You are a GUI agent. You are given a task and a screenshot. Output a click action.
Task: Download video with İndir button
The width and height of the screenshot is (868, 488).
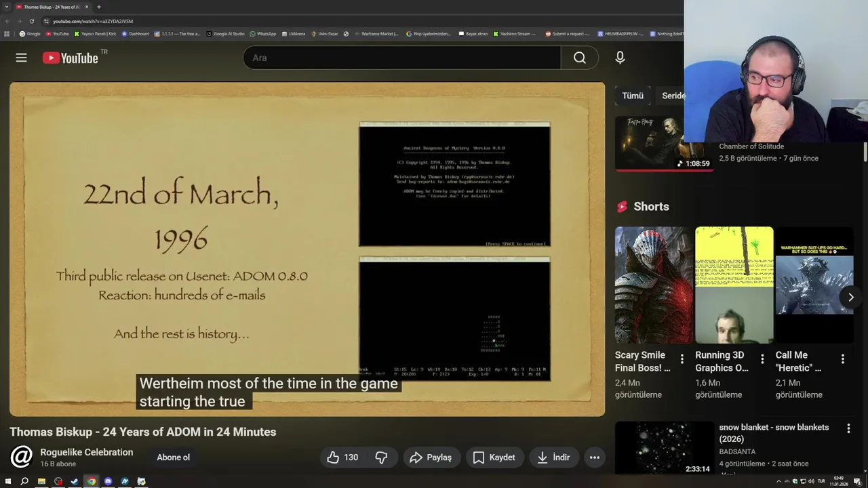(553, 457)
